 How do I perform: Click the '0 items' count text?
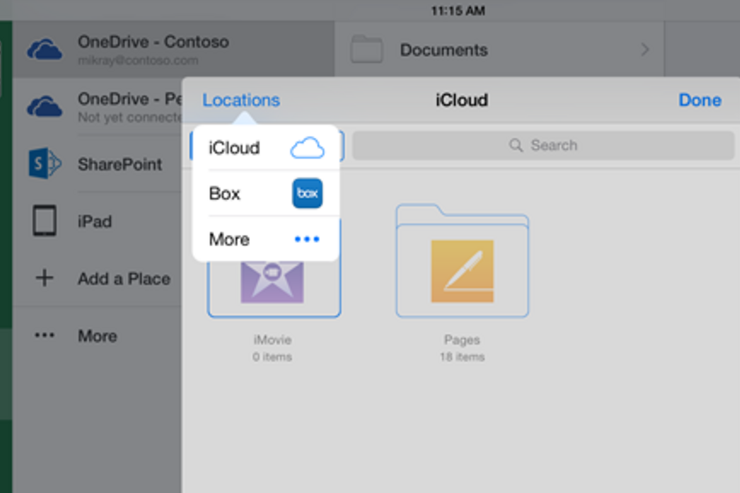coord(272,357)
